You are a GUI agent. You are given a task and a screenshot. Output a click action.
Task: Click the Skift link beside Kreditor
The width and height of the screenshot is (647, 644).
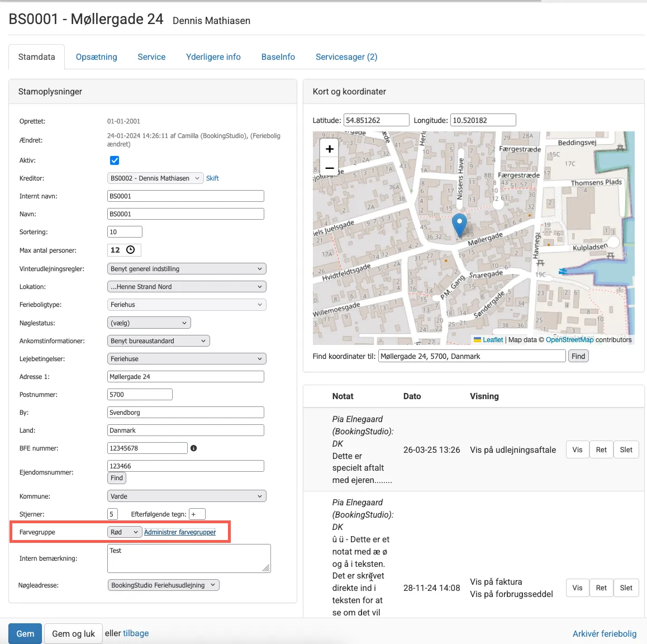point(212,178)
